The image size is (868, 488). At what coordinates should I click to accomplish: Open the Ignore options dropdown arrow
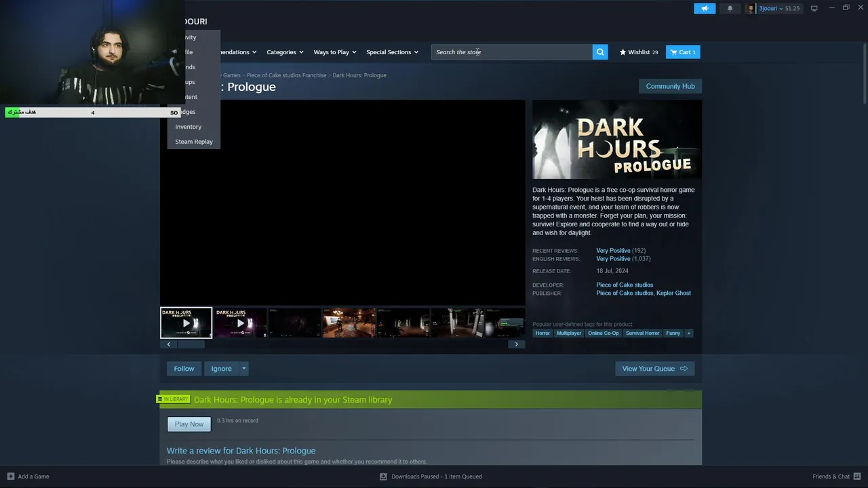(x=244, y=369)
